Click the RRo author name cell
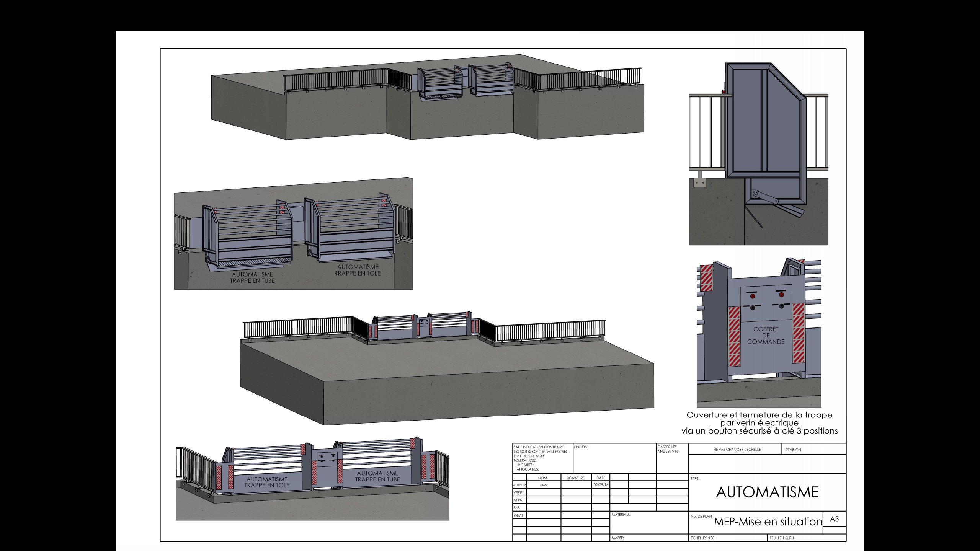Image resolution: width=980 pixels, height=551 pixels. pos(543,485)
